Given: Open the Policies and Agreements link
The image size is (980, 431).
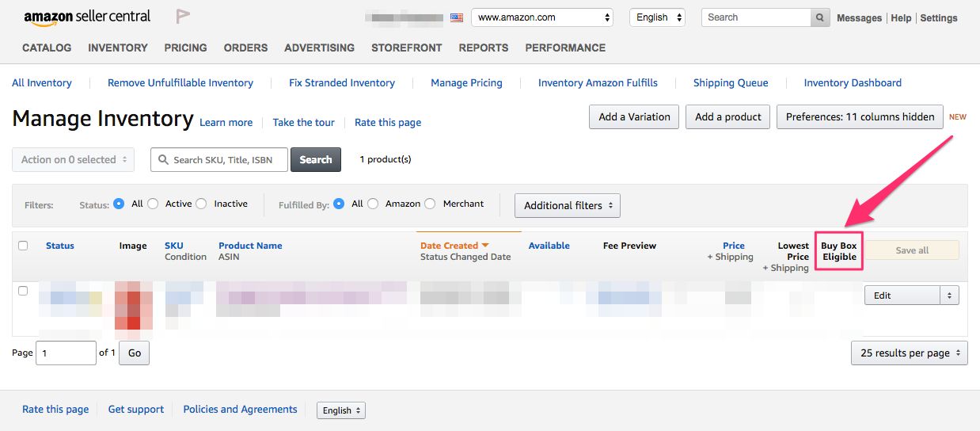Looking at the screenshot, I should click(241, 410).
